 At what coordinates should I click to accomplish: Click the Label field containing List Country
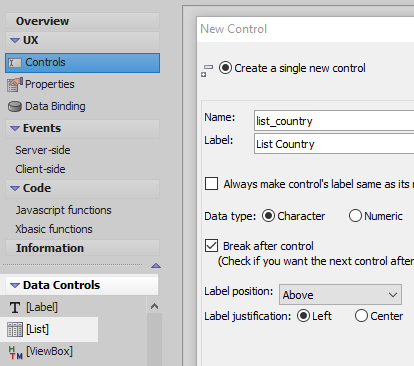(334, 144)
